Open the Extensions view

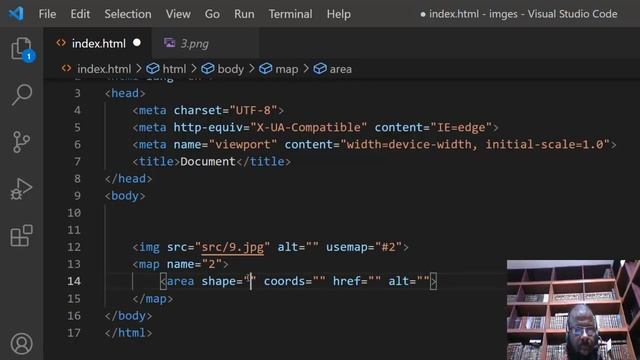tap(22, 236)
